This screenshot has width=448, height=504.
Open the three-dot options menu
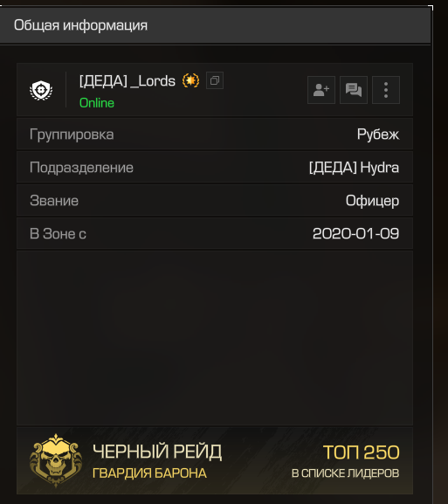pyautogui.click(x=386, y=90)
